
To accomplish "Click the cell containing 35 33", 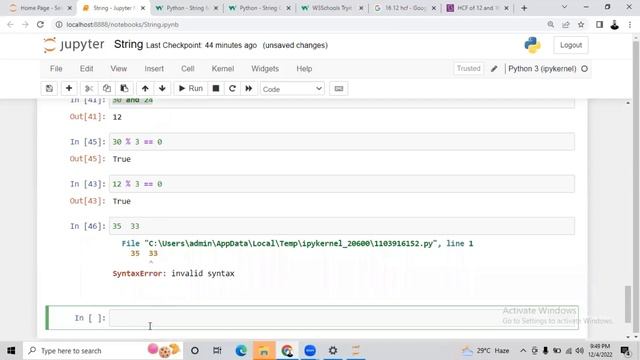I will click(x=342, y=226).
